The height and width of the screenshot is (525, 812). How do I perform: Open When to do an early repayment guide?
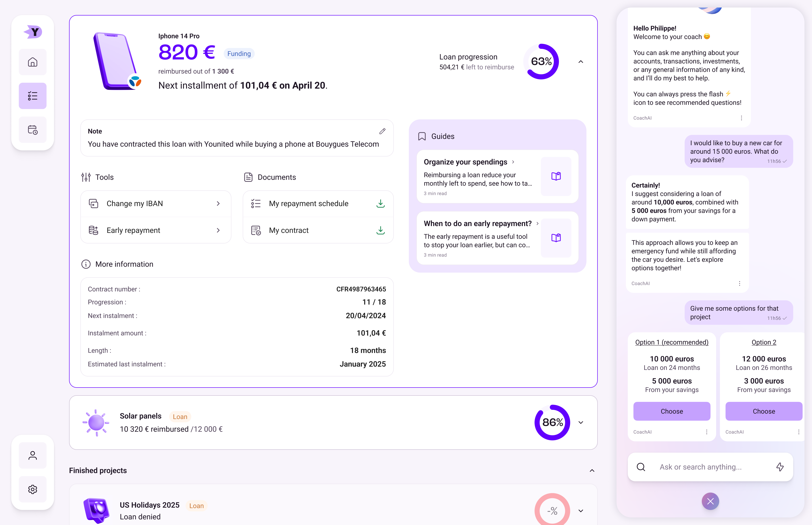[497, 238]
